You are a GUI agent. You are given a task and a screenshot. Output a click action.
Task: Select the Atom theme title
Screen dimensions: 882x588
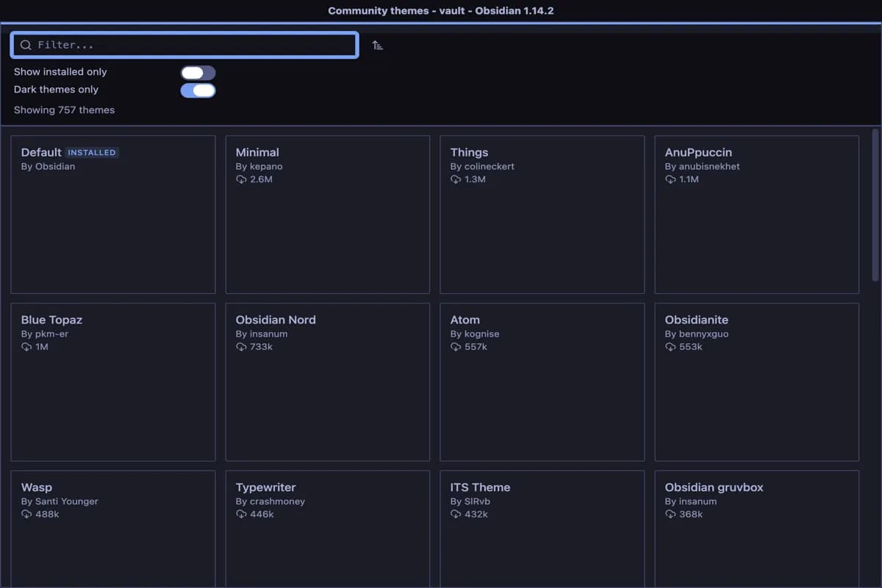(465, 320)
